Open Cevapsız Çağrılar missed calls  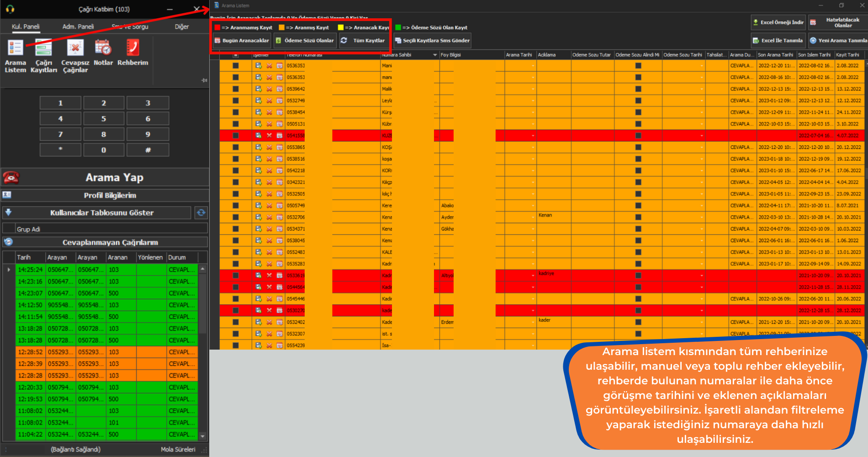tap(75, 56)
